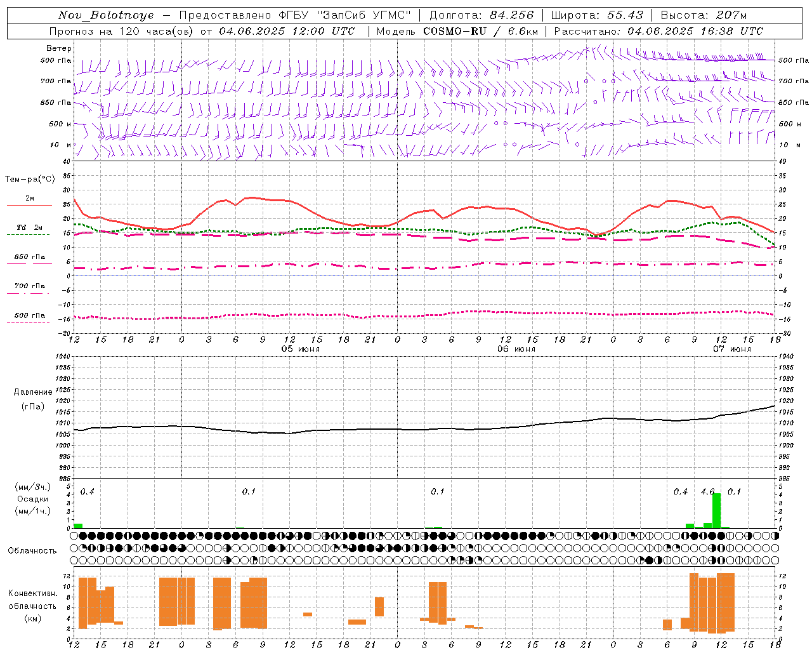
Task: Select the (мм/1ч.) precipitation unit label
Action: tap(32, 510)
